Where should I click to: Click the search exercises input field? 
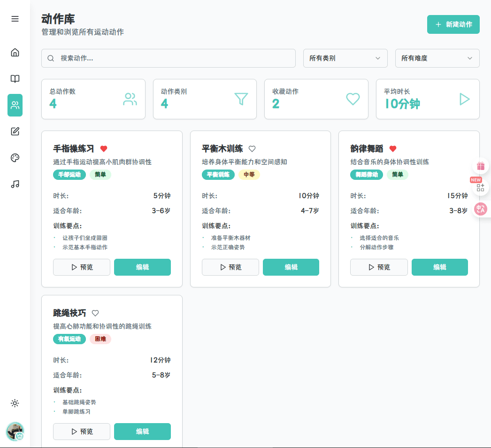pos(169,58)
